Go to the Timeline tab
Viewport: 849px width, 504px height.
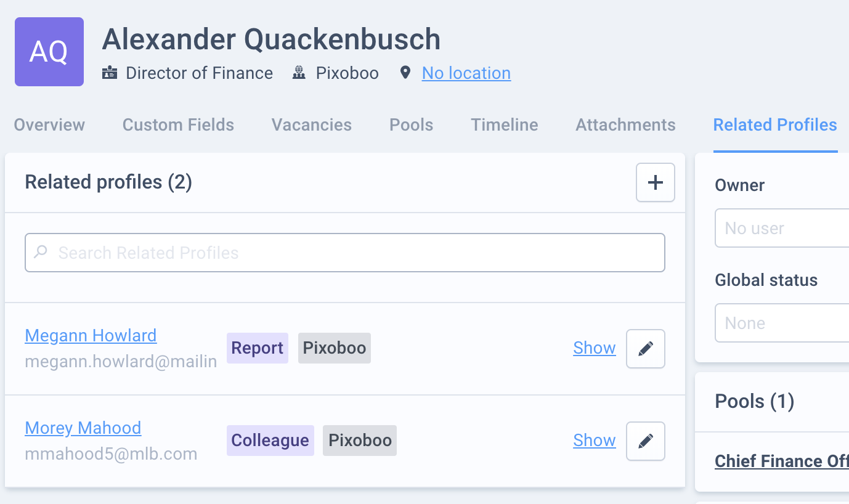[x=505, y=125]
